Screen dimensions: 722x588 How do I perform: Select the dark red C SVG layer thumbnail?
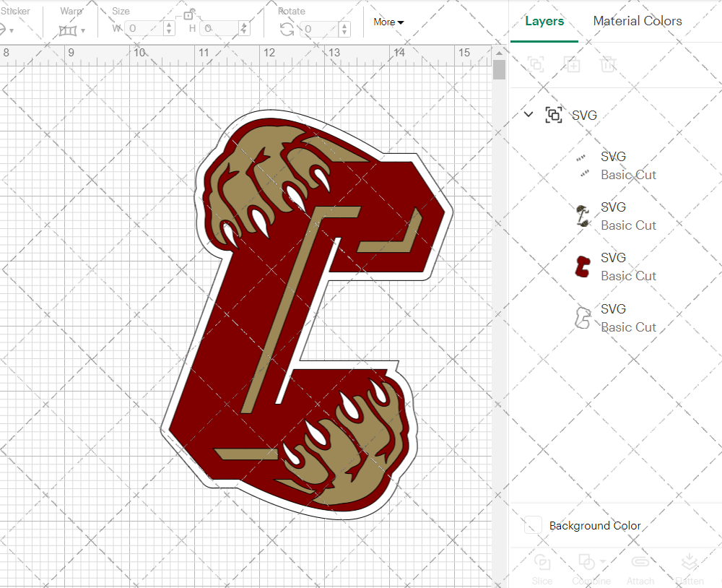pos(583,267)
